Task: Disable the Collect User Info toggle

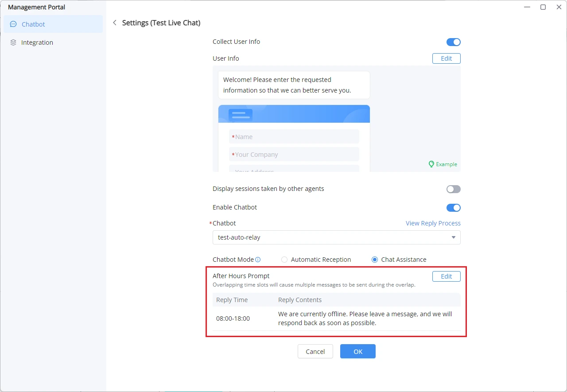Action: coord(454,42)
